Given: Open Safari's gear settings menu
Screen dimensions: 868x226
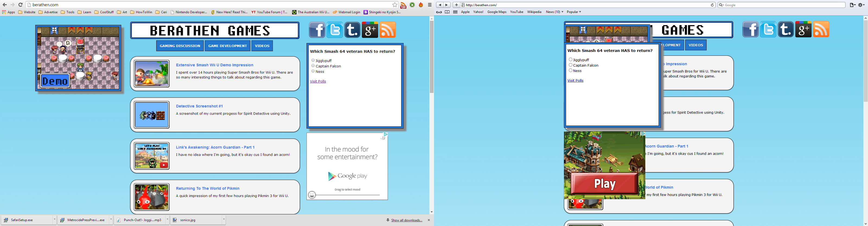Looking at the screenshot, I should coord(861,5).
